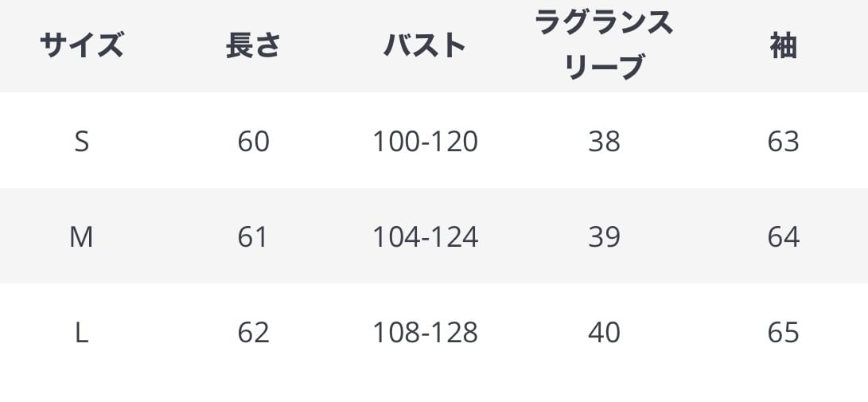
Task: Click length value 62 in L row
Action: click(x=253, y=332)
